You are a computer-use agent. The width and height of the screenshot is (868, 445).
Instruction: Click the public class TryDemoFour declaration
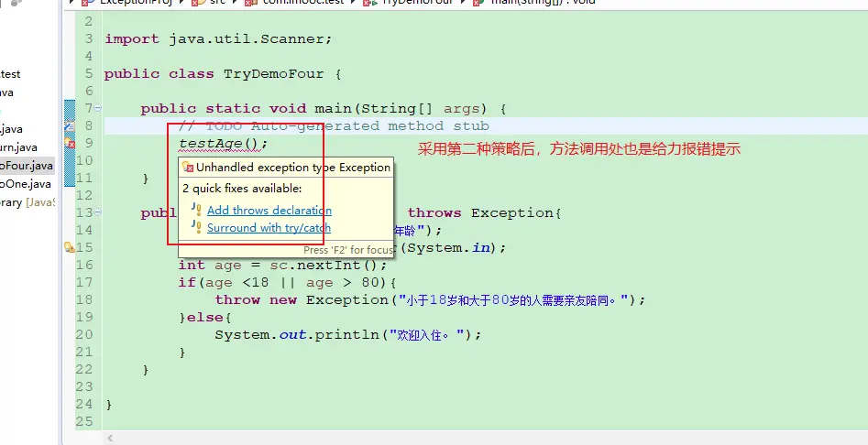click(223, 74)
